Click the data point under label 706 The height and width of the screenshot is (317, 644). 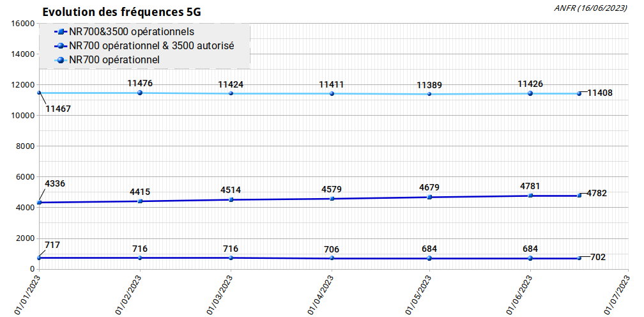[332, 258]
